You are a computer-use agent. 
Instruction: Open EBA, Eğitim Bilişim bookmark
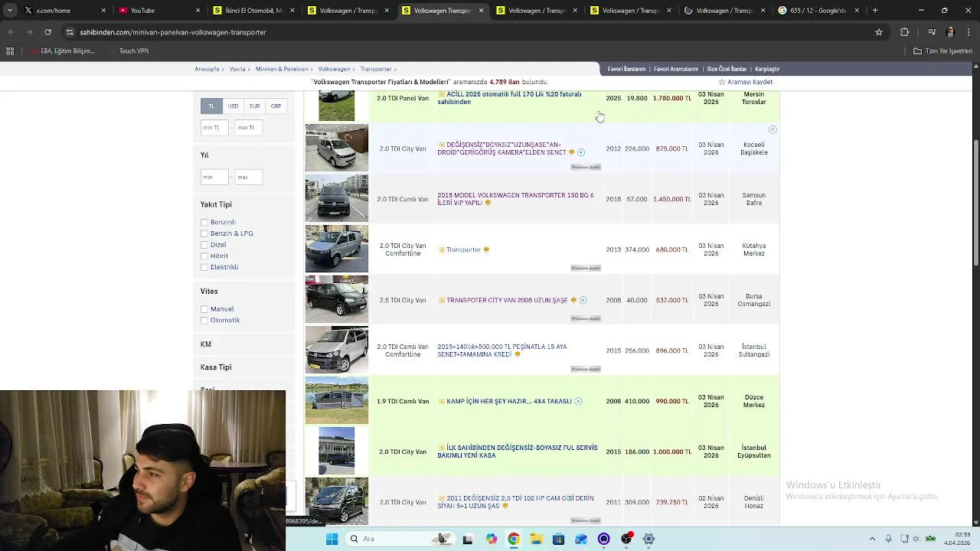point(64,51)
